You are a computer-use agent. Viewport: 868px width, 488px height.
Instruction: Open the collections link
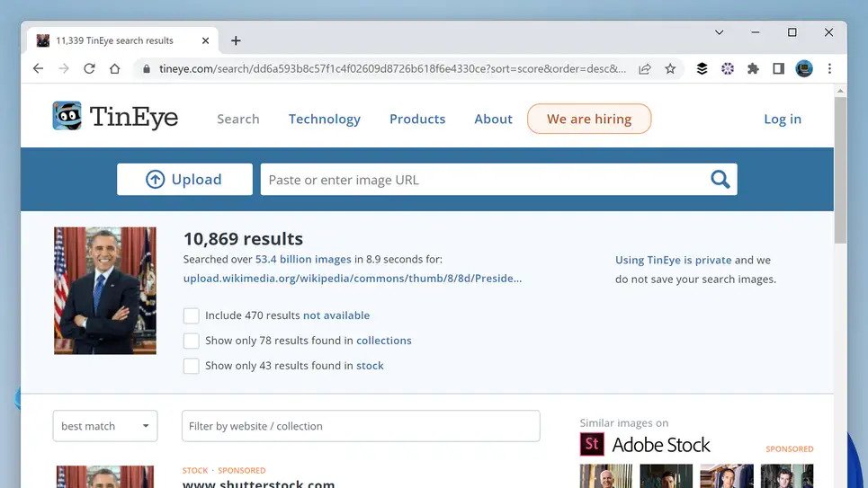pos(383,341)
